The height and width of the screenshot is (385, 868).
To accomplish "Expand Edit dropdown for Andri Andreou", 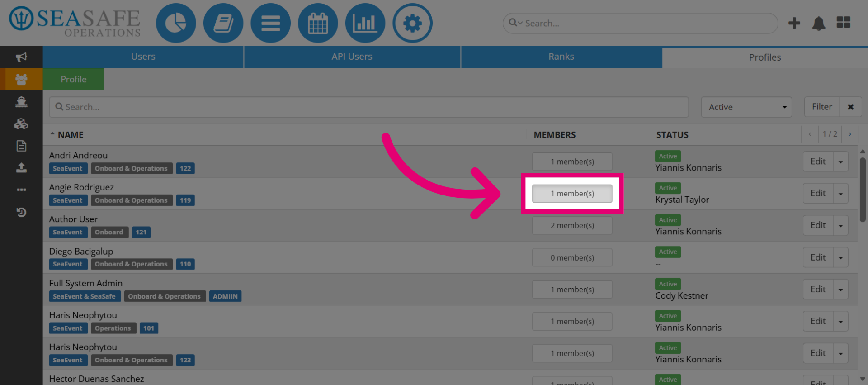I will [x=841, y=162].
